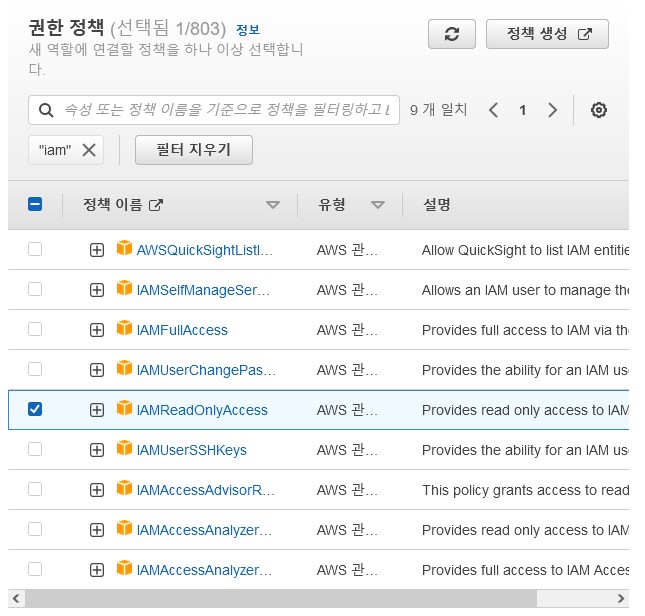Open the IAMFullAccess policy link
645x616 pixels.
click(182, 330)
